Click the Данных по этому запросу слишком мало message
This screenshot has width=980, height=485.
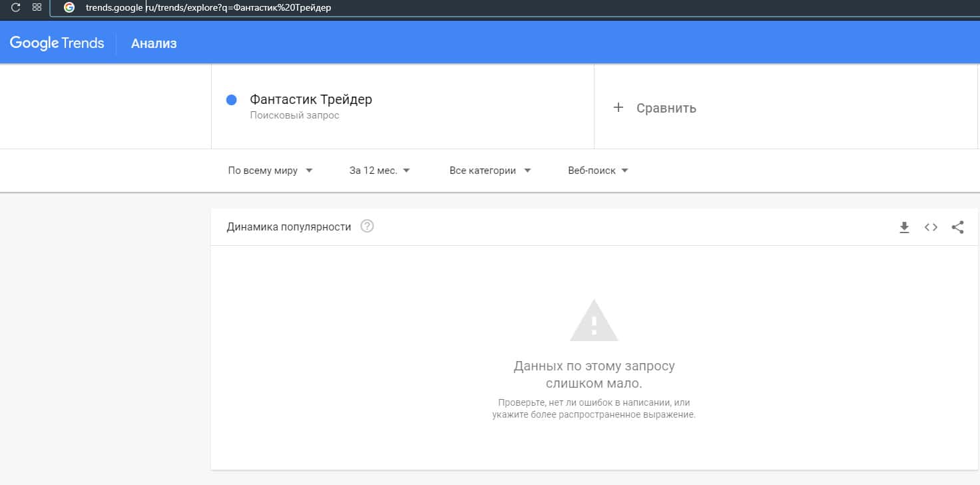coord(594,375)
